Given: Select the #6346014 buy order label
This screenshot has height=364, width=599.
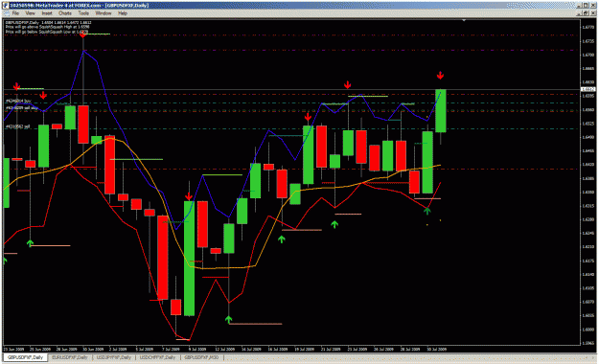Looking at the screenshot, I should [x=18, y=102].
